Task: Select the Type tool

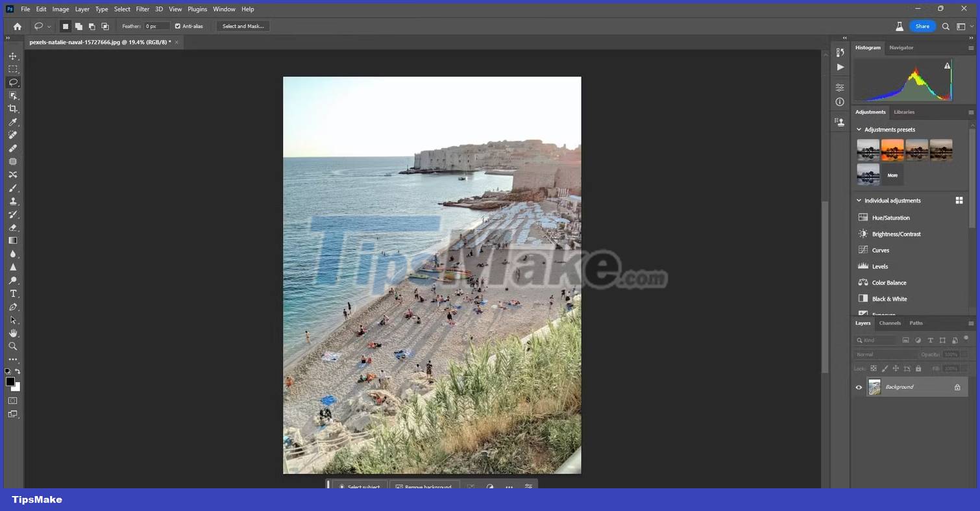Action: [13, 293]
